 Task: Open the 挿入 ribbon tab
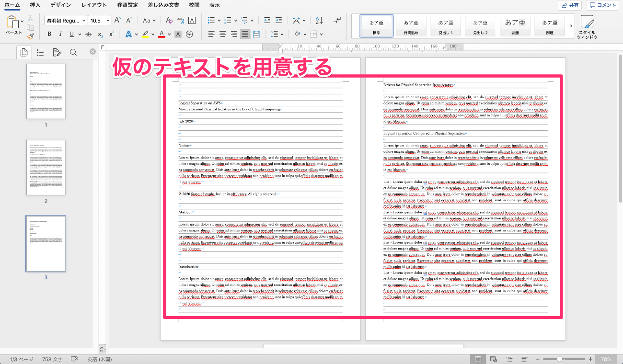click(x=35, y=5)
